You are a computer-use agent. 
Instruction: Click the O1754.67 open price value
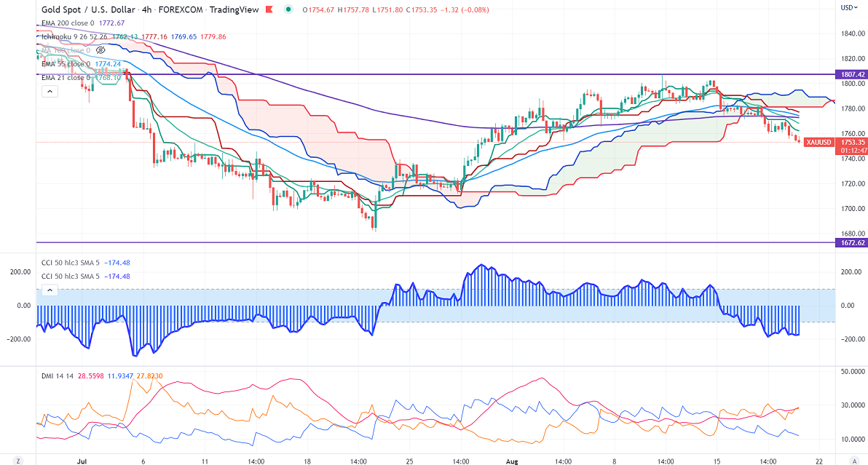coord(318,9)
